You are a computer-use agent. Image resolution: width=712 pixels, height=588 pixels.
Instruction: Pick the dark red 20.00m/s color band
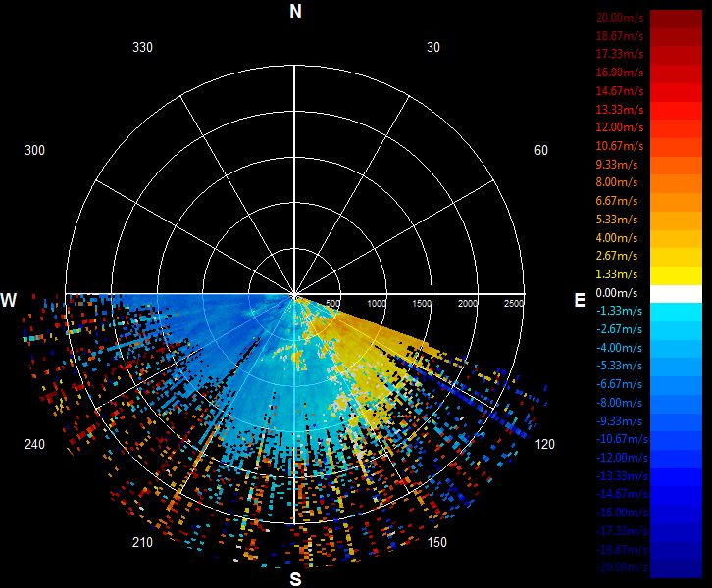point(676,19)
